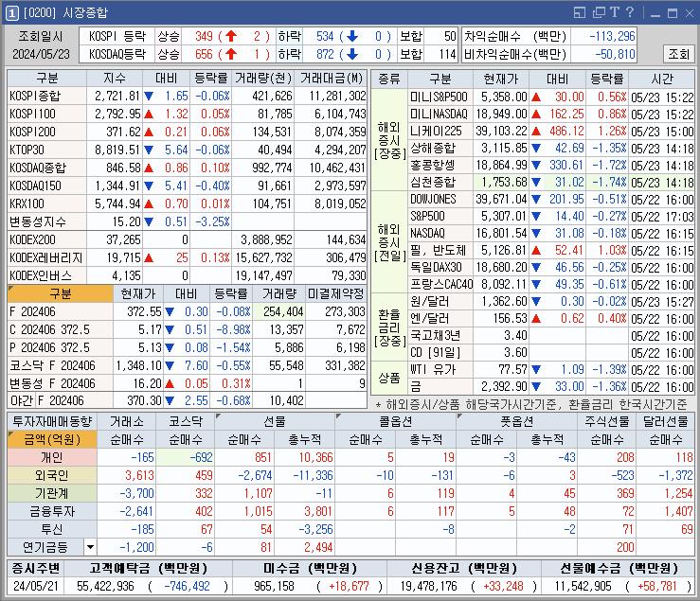Select the KOSDAQ150 row label

coord(46,186)
